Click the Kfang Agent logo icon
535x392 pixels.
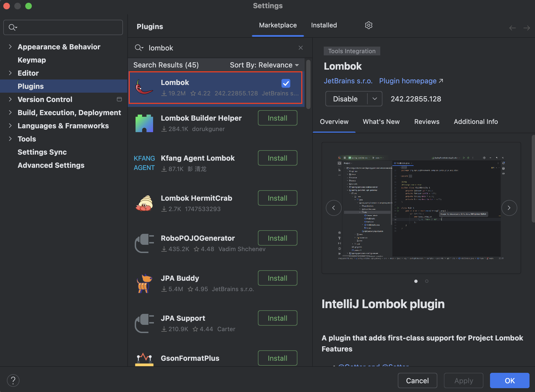coord(144,163)
